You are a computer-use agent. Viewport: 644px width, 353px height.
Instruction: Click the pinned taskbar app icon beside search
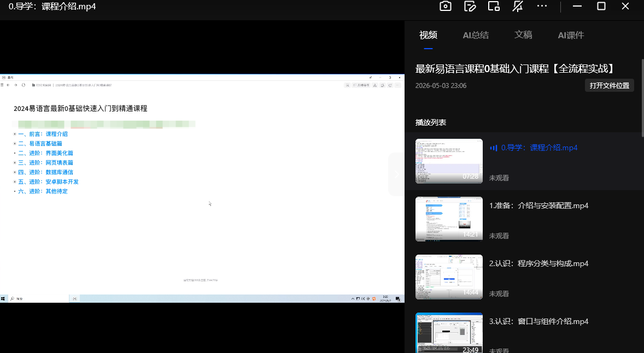tap(74, 299)
